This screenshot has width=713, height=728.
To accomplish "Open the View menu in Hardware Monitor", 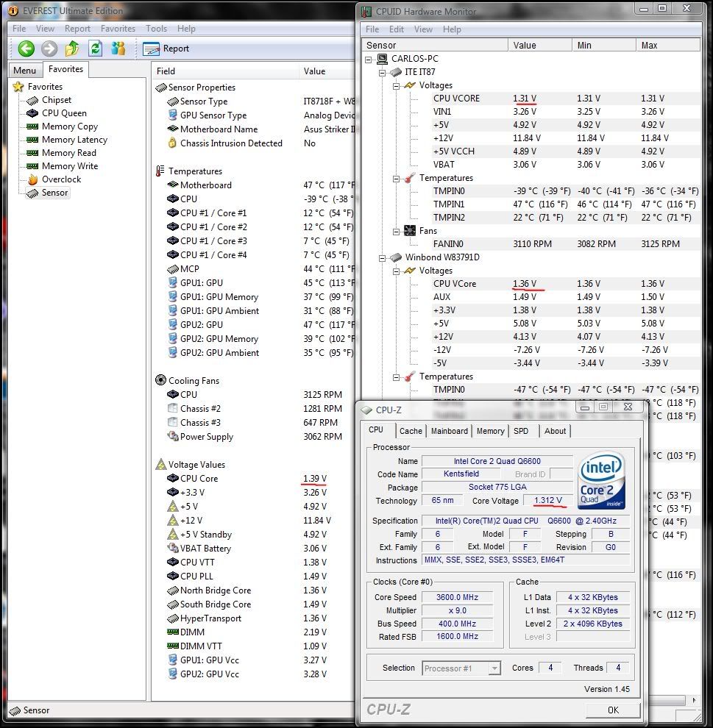I will 423,29.
